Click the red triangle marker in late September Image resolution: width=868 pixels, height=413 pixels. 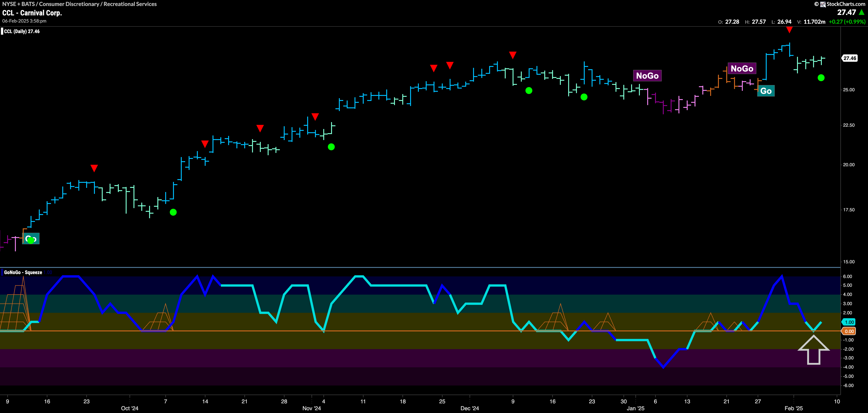[x=94, y=168]
